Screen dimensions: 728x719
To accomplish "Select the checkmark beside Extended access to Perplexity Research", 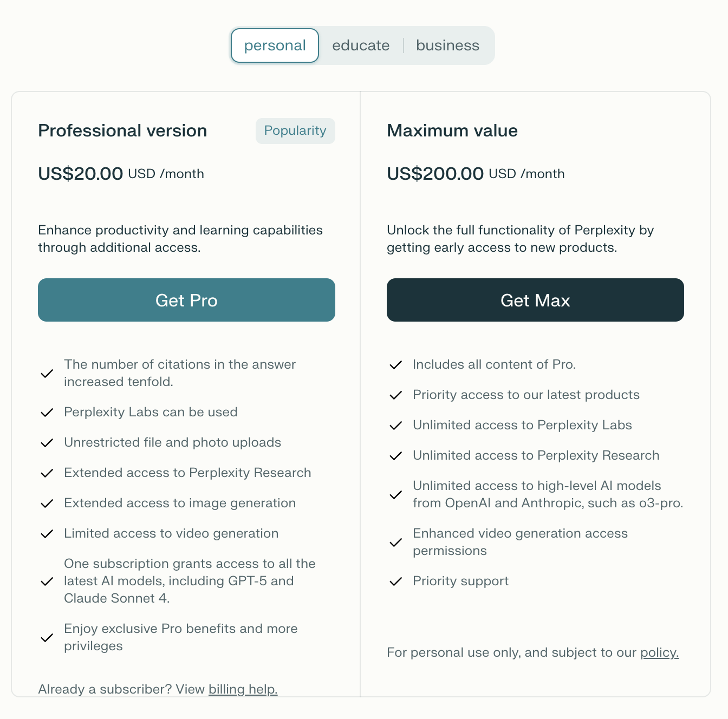I will (x=47, y=473).
